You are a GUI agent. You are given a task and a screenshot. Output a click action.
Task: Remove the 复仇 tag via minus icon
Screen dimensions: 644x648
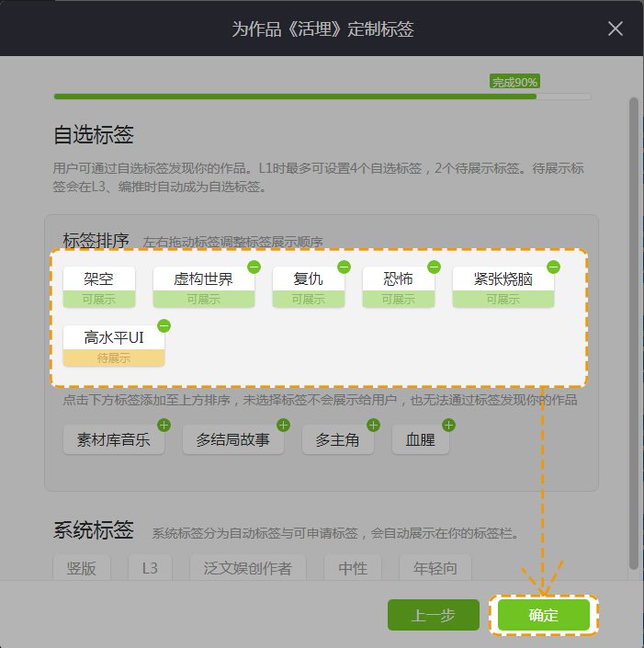click(344, 267)
